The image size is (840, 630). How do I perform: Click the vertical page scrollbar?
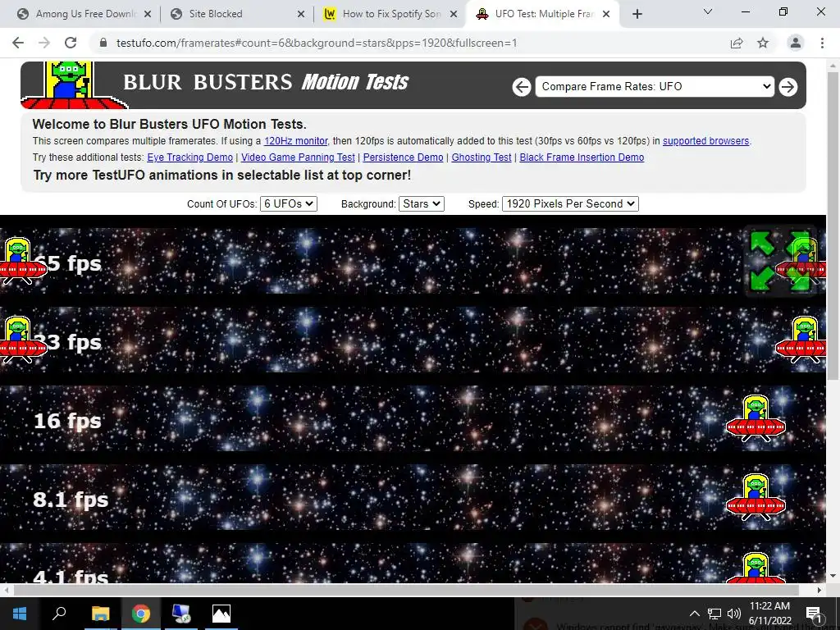833,225
